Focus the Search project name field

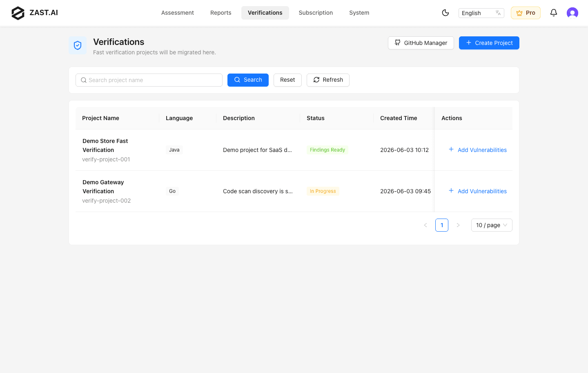point(149,80)
